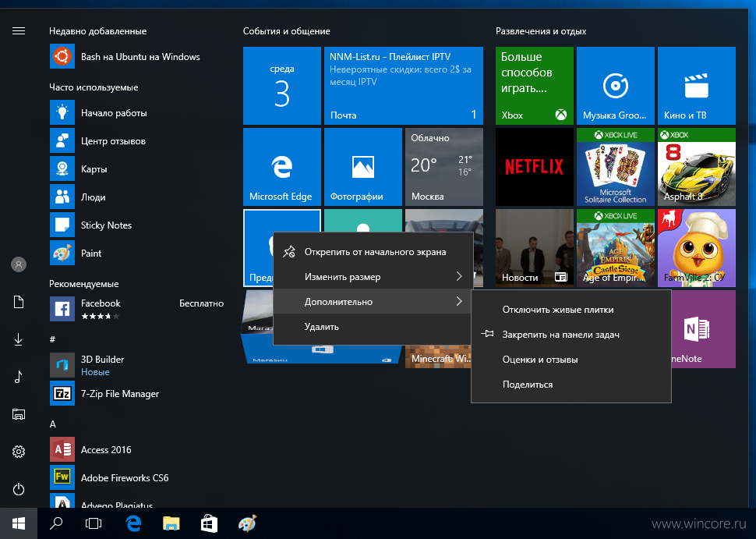Screen dimensions: 756x539
Task: Open 3D Builder
Action: point(136,365)
